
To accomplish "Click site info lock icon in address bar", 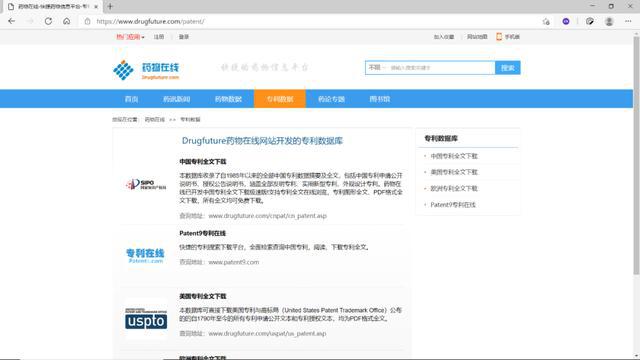I will 87,21.
